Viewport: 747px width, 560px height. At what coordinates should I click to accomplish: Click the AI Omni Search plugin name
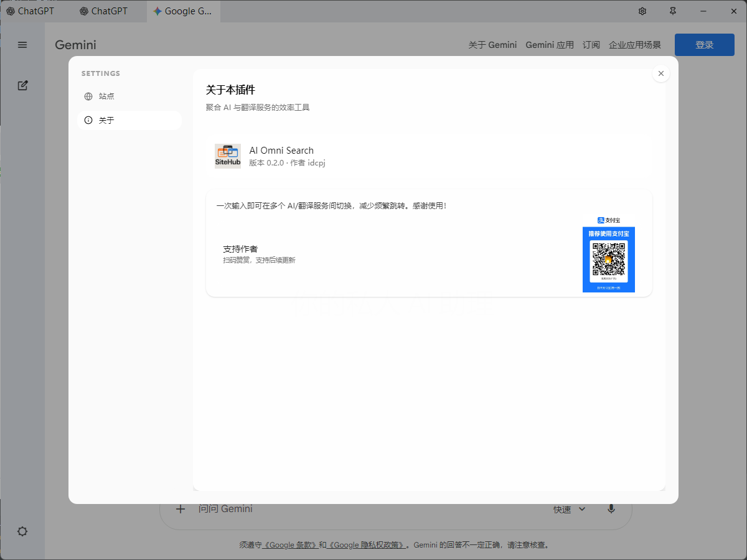pyautogui.click(x=281, y=151)
